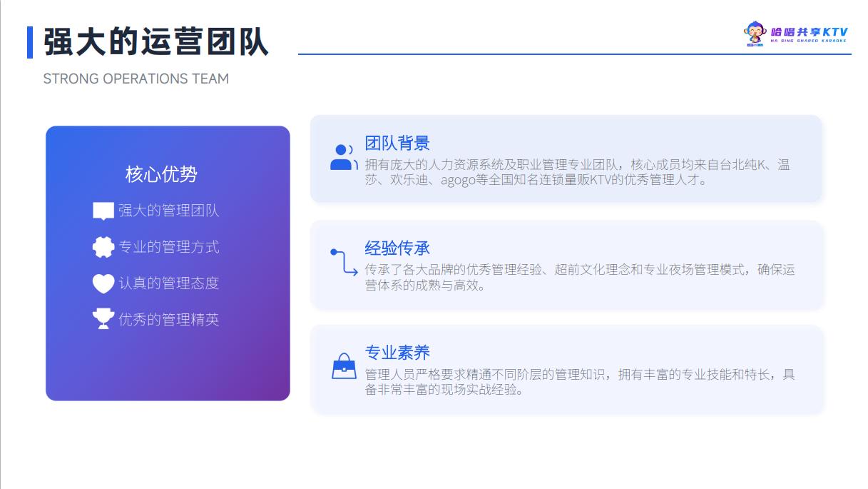Select the 团队背景 heading
The width and height of the screenshot is (868, 489).
click(397, 143)
